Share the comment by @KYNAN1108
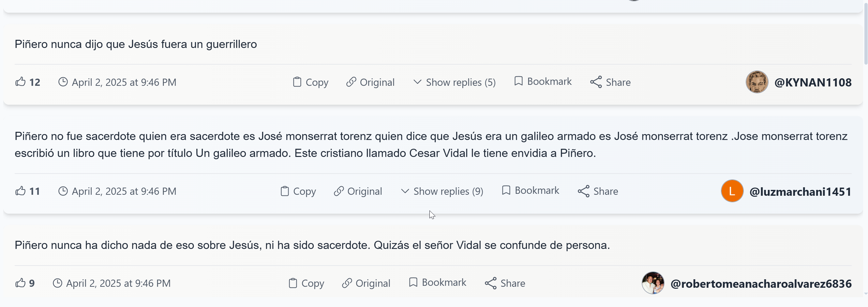Screen dimensions: 868x307 [610, 82]
